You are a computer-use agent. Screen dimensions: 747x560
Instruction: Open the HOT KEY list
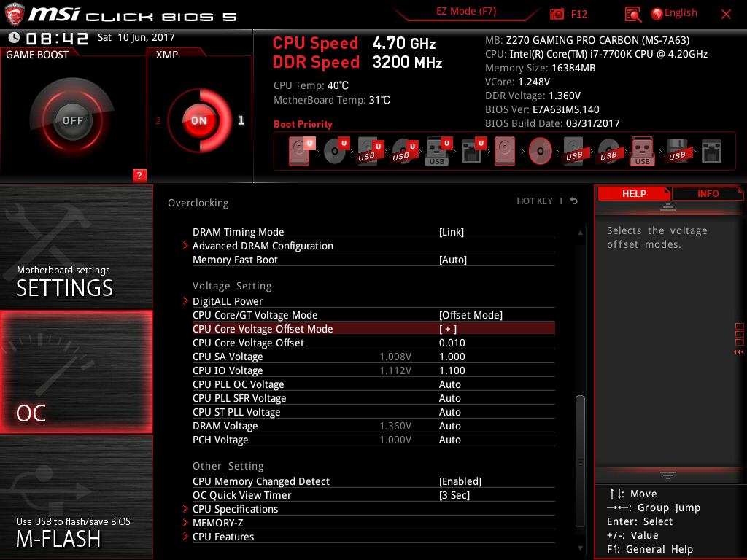tap(535, 201)
